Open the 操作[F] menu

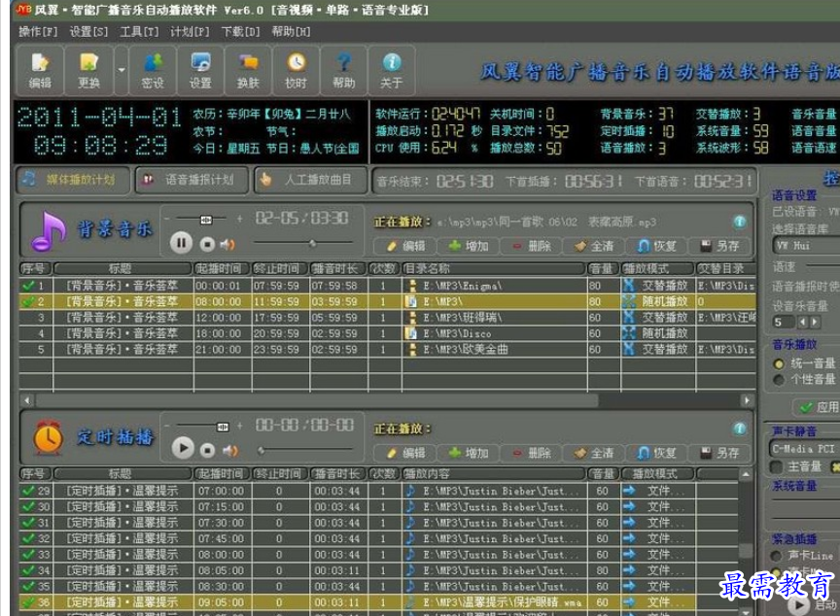click(x=38, y=31)
